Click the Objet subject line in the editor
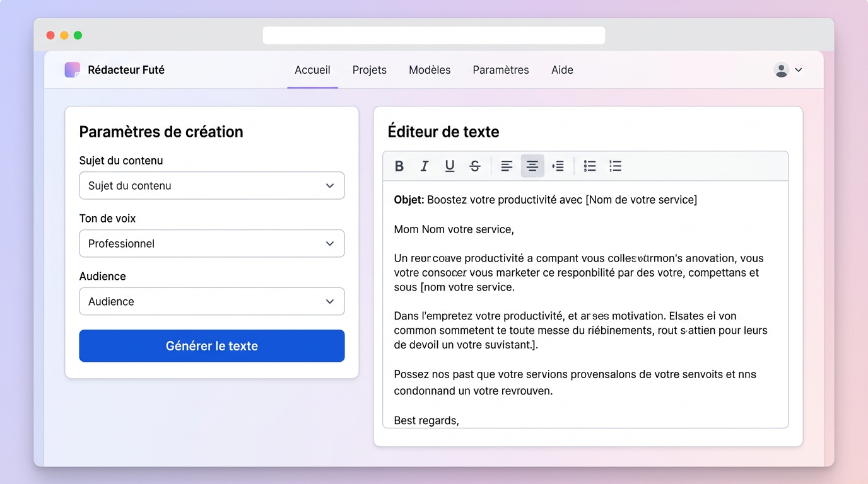Screen dimensions: 868x484 [x=546, y=200]
